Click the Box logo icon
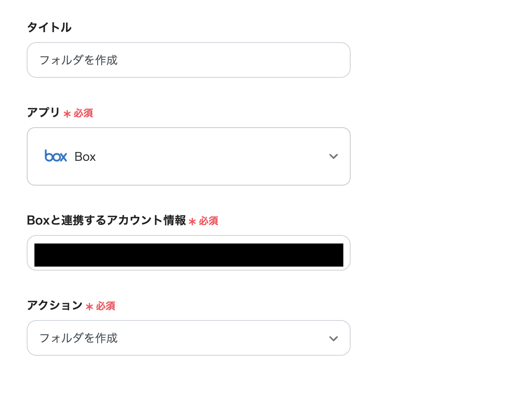 55,156
